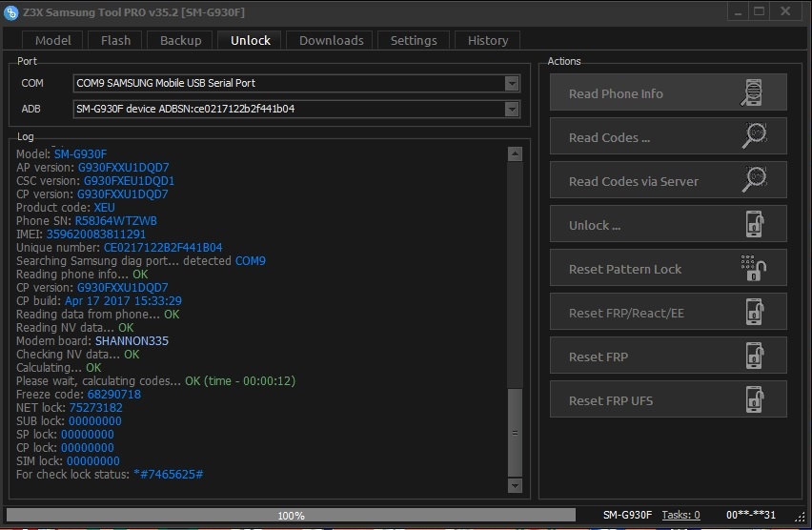The width and height of the screenshot is (812, 530).
Task: Click the Reset FRP/React/EE phone icon
Action: coord(755,312)
